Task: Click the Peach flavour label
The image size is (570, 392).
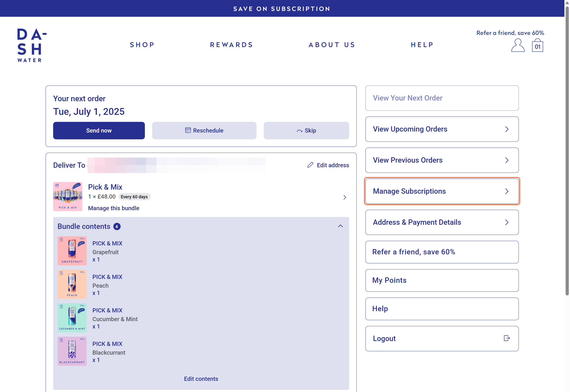Action: tap(100, 285)
